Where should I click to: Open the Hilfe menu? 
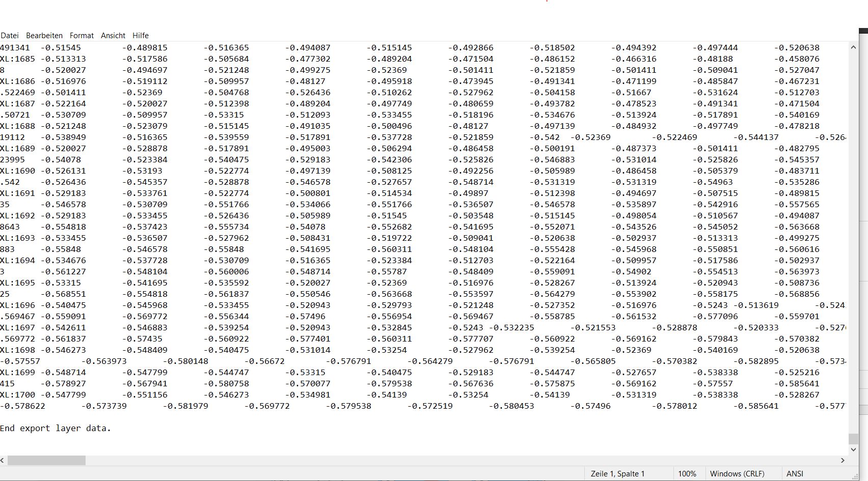click(141, 36)
